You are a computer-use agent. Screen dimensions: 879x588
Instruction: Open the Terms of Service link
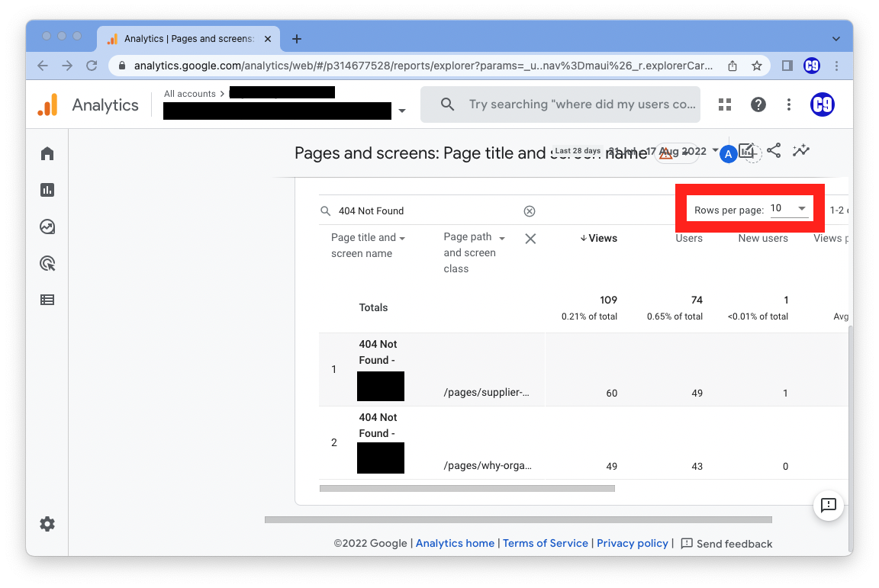coord(546,543)
